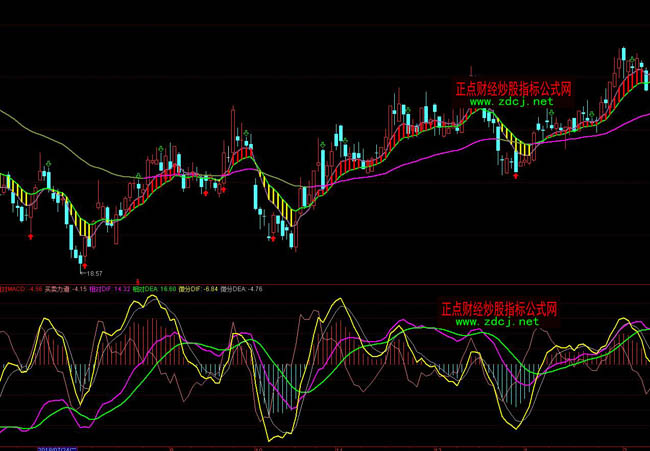The height and width of the screenshot is (451, 650).
Task: Select the yellow 微分DIF label
Action: (x=198, y=289)
